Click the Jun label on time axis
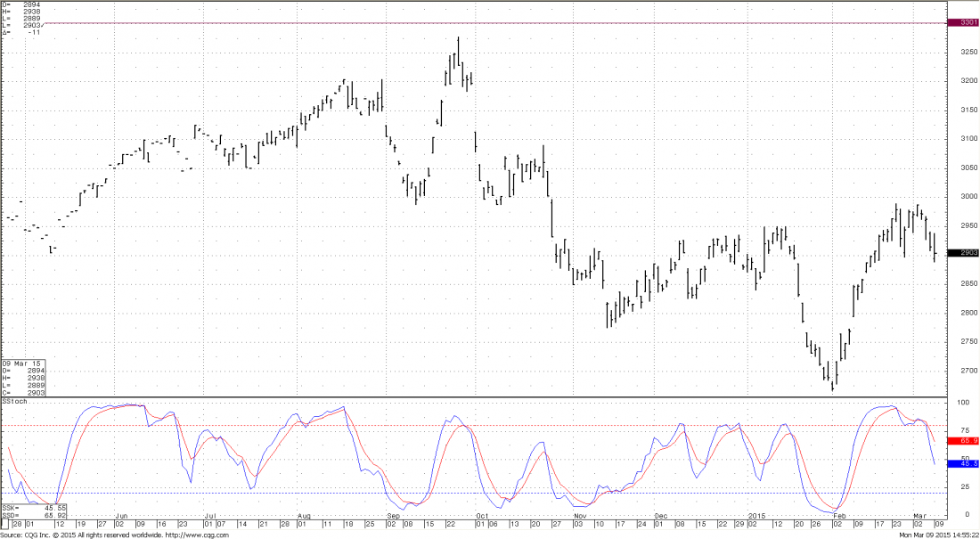Screen dimensions: 980x539 click(x=122, y=516)
